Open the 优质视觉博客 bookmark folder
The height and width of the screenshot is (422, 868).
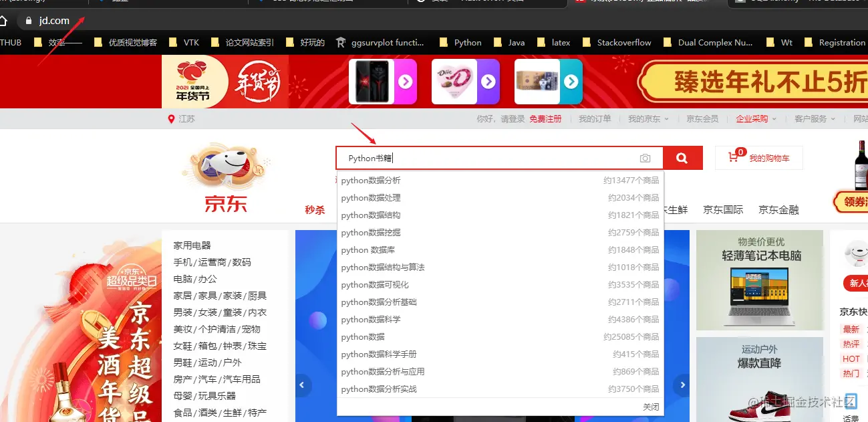(x=126, y=43)
